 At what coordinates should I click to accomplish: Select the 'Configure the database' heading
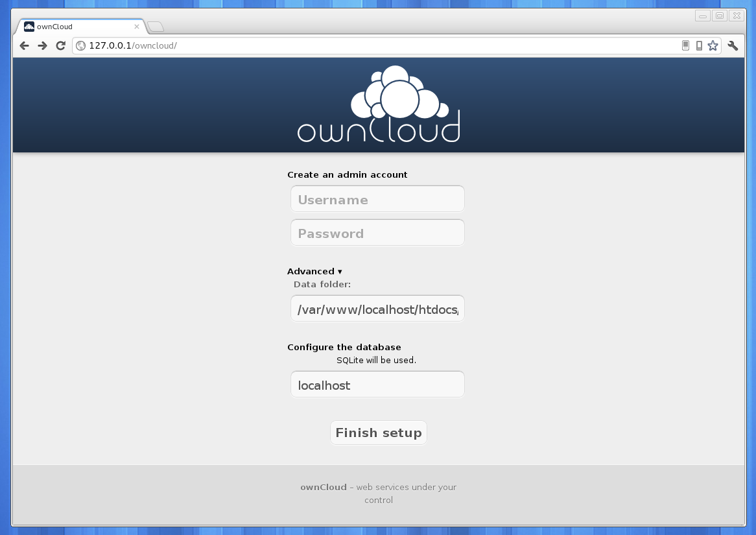[x=344, y=348]
